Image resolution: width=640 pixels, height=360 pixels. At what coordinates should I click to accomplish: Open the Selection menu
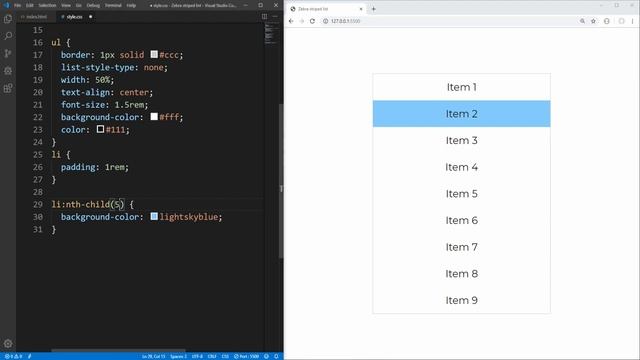(47, 5)
